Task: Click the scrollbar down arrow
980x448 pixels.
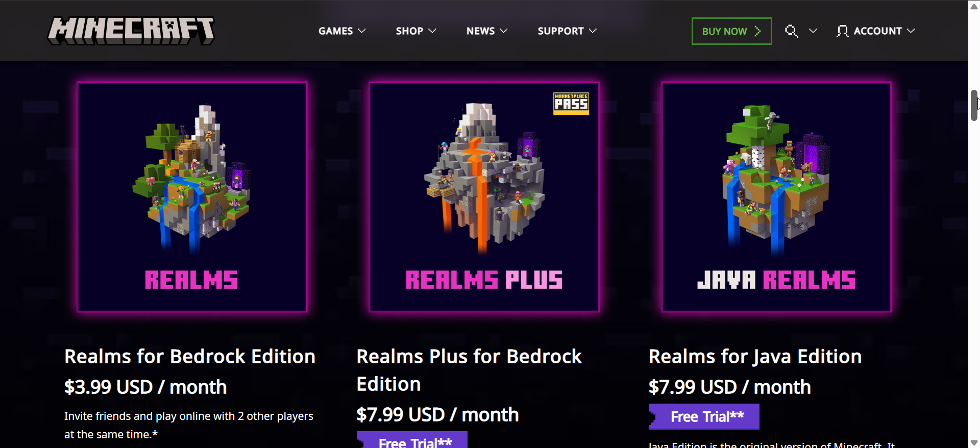Action: click(x=974, y=443)
